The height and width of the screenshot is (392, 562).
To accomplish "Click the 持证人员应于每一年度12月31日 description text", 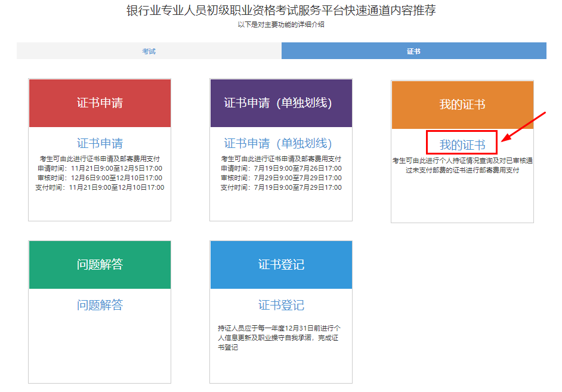I will point(280,338).
